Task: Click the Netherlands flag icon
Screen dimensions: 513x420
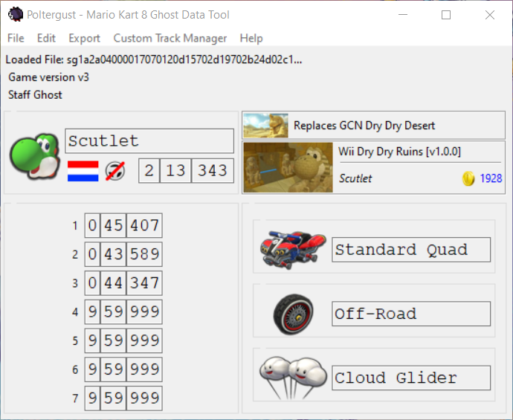Action: 83,171
